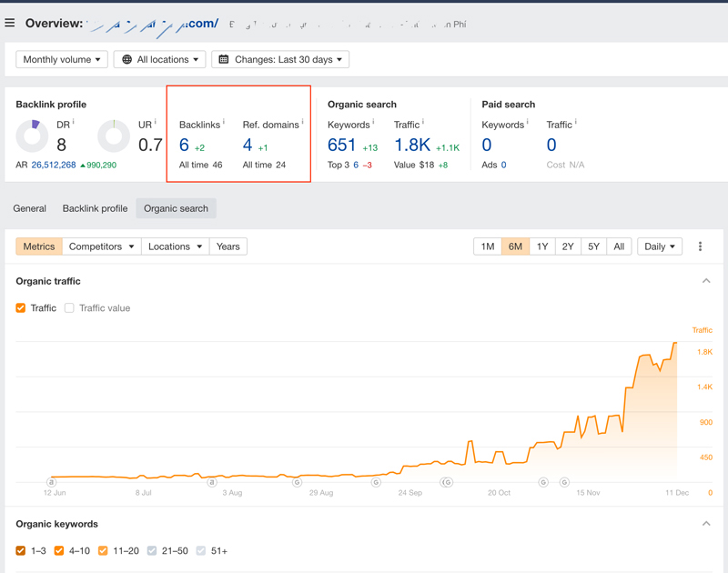The image size is (728, 573).
Task: Click the 'Cost N/A' text
Action: point(565,165)
